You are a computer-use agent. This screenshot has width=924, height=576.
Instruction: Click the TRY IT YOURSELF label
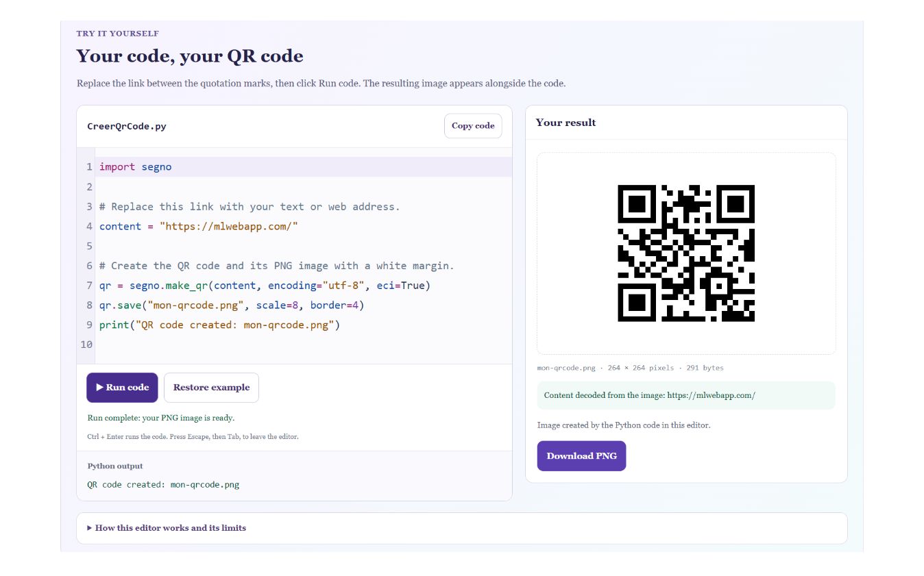[x=118, y=34]
